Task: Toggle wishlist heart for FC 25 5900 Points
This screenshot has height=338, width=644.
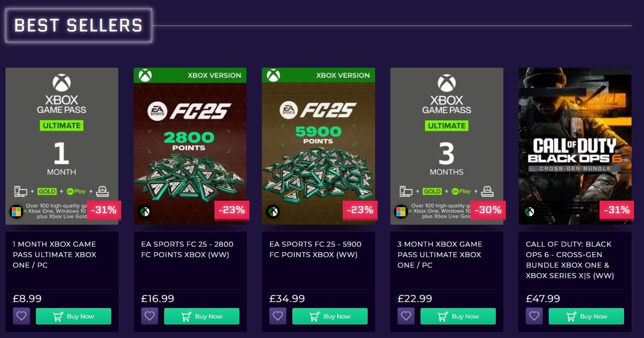Action: [x=278, y=316]
